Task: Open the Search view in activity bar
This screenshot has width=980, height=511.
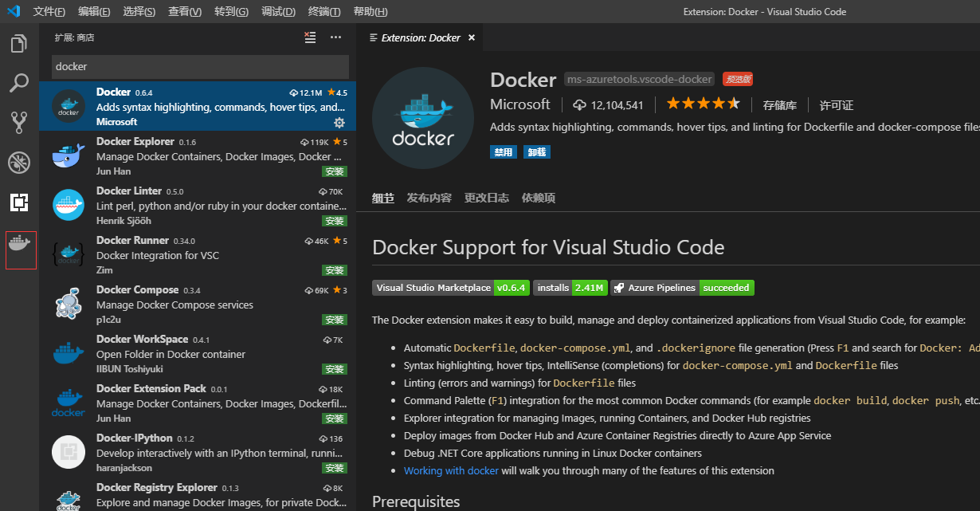Action: 19,83
